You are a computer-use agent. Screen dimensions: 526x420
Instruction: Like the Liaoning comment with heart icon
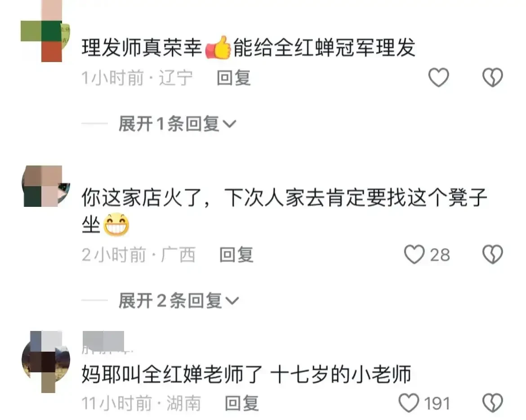(x=438, y=77)
